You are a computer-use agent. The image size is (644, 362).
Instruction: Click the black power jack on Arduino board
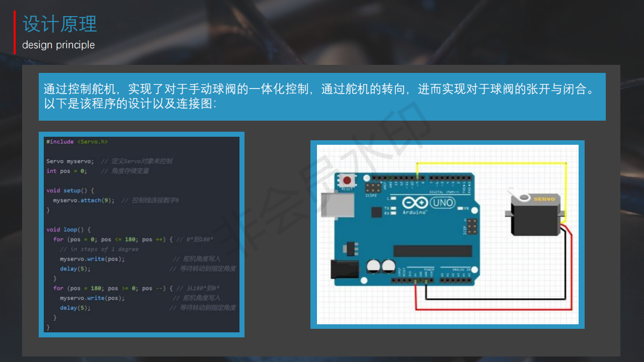[x=345, y=269]
